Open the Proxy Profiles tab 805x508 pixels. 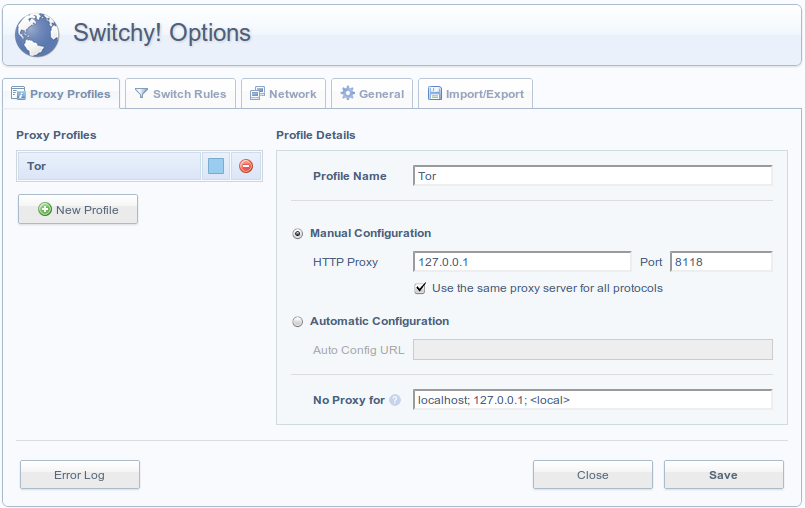click(61, 93)
